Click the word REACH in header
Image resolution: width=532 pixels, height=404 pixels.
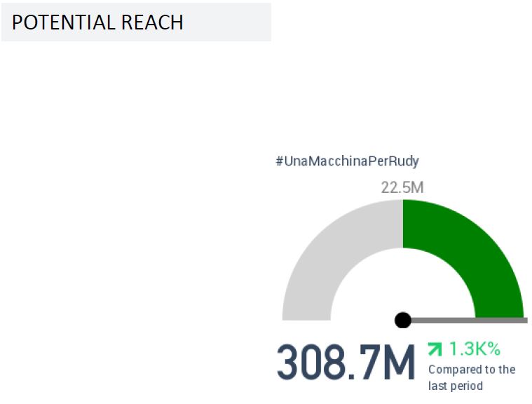[152, 22]
